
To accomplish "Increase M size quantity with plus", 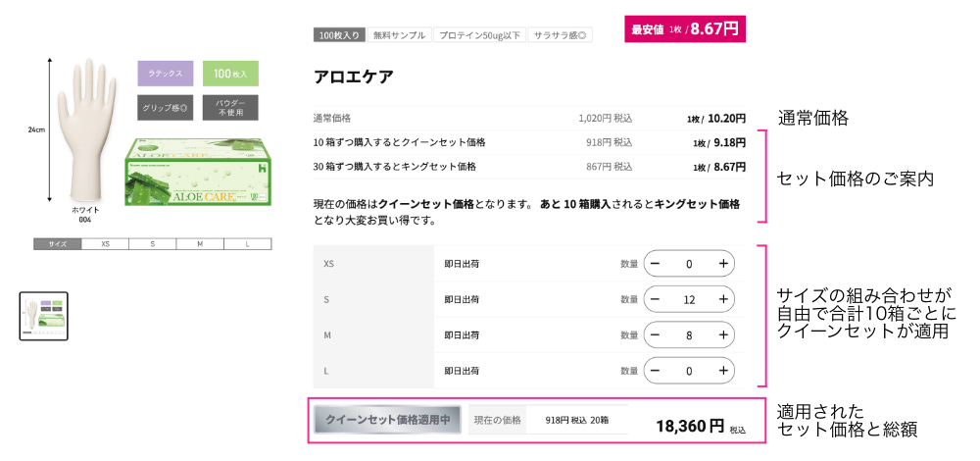I will click(x=723, y=334).
